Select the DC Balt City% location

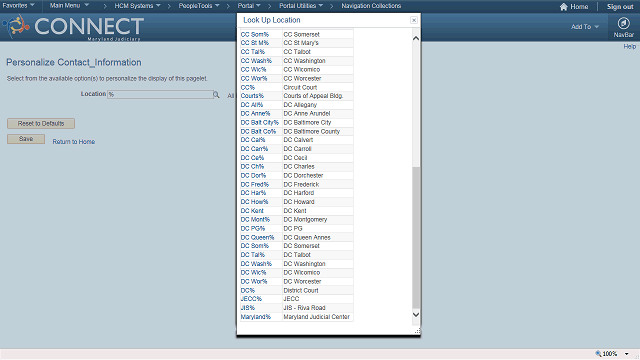tap(260, 122)
